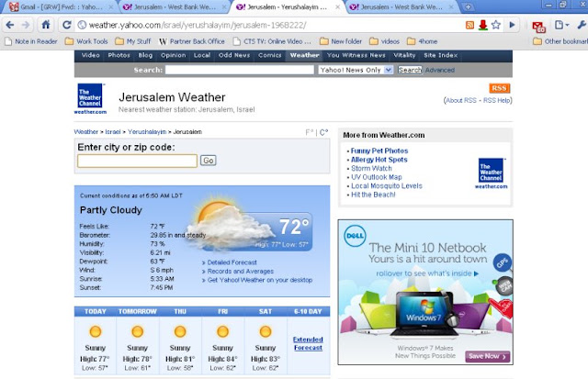
Task: Open the Records and Averages link
Action: click(241, 271)
